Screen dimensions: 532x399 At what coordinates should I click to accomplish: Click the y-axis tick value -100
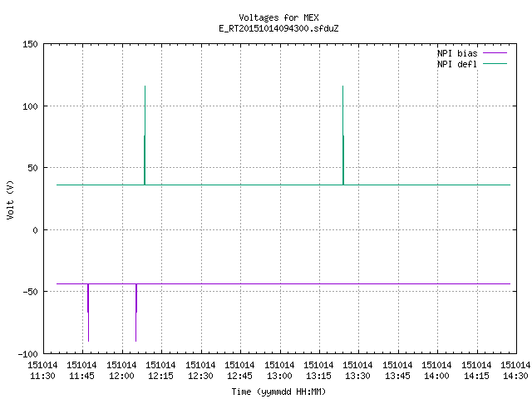[27, 354]
